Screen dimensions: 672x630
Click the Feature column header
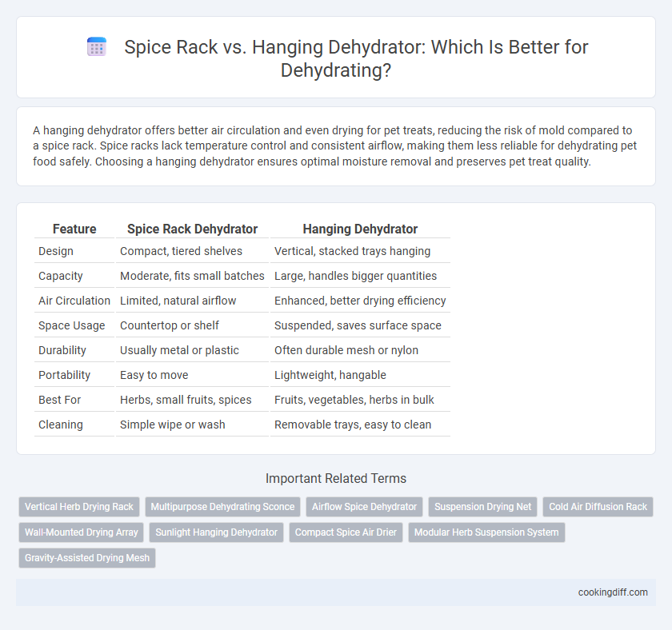(x=74, y=229)
